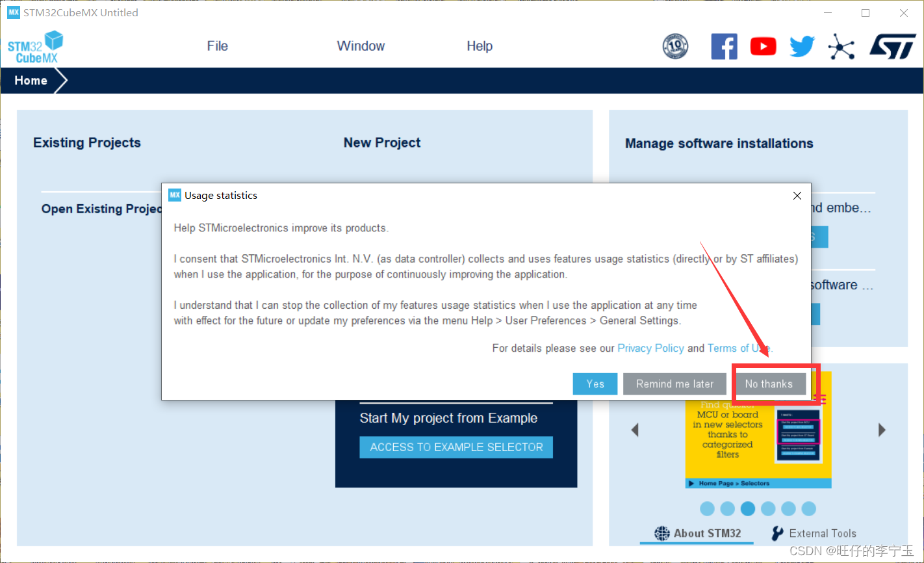The height and width of the screenshot is (563, 924).
Task: Minimize the STM32CubeMX window
Action: (827, 13)
